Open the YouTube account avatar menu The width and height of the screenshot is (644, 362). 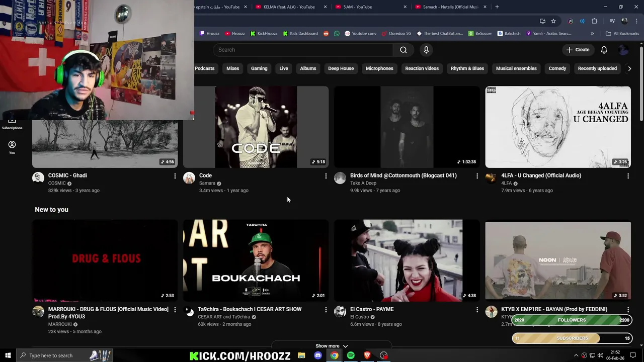623,50
